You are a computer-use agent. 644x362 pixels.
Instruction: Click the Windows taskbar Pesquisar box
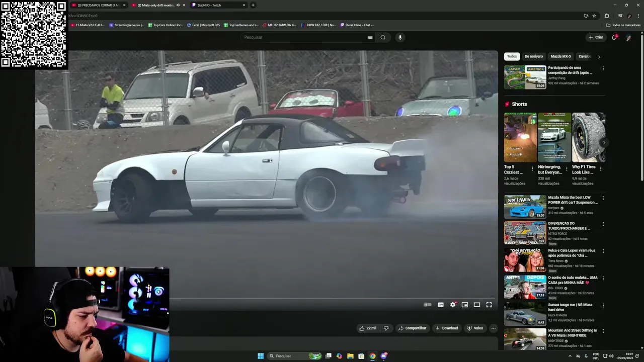click(x=294, y=356)
